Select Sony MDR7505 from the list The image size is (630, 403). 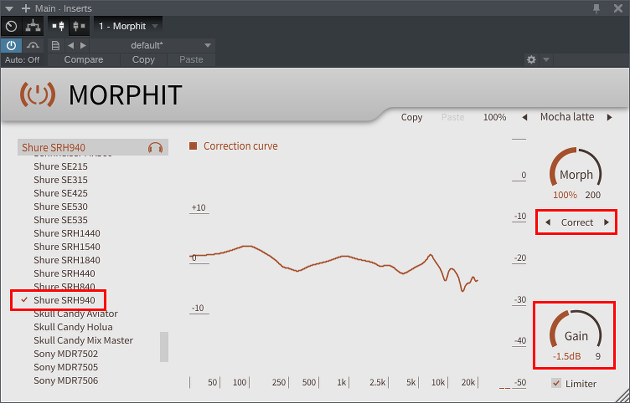[65, 367]
